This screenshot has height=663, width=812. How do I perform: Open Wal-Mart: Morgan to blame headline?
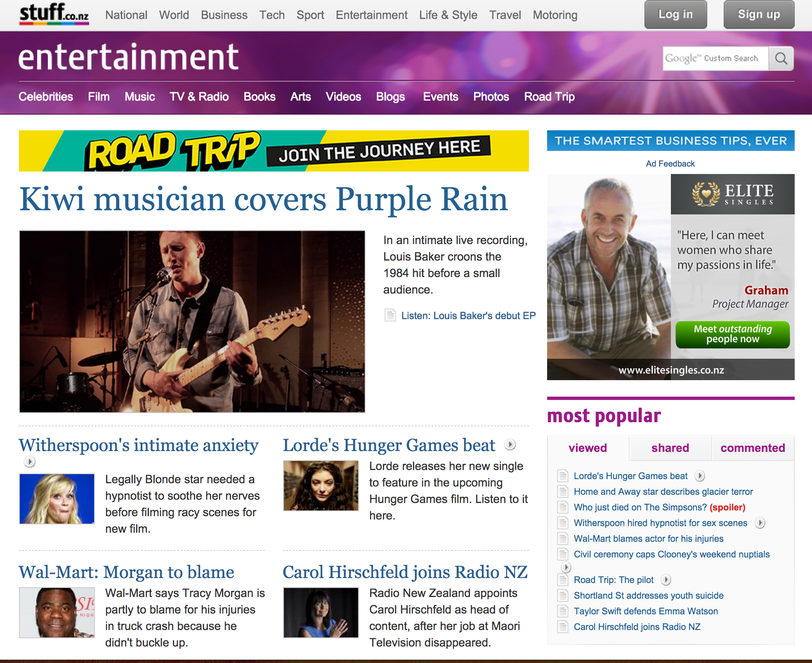(x=126, y=572)
